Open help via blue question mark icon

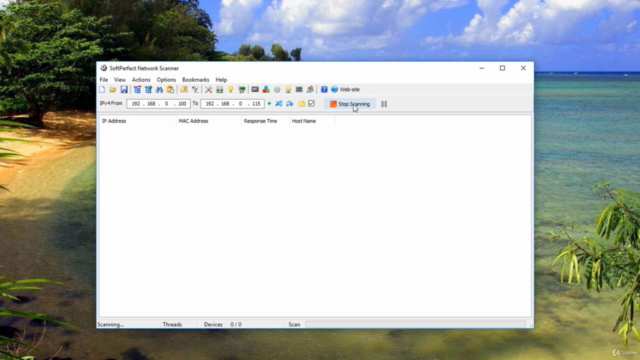point(324,89)
